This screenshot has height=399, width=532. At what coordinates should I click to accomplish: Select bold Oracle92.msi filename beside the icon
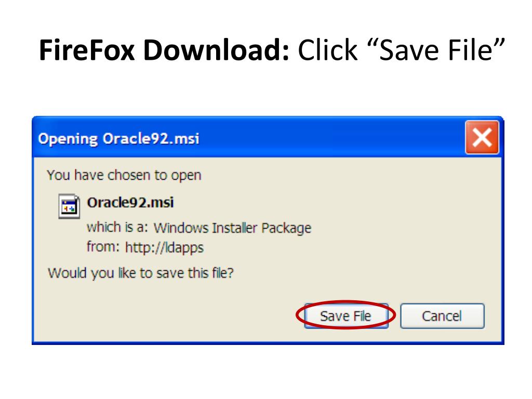pos(130,203)
